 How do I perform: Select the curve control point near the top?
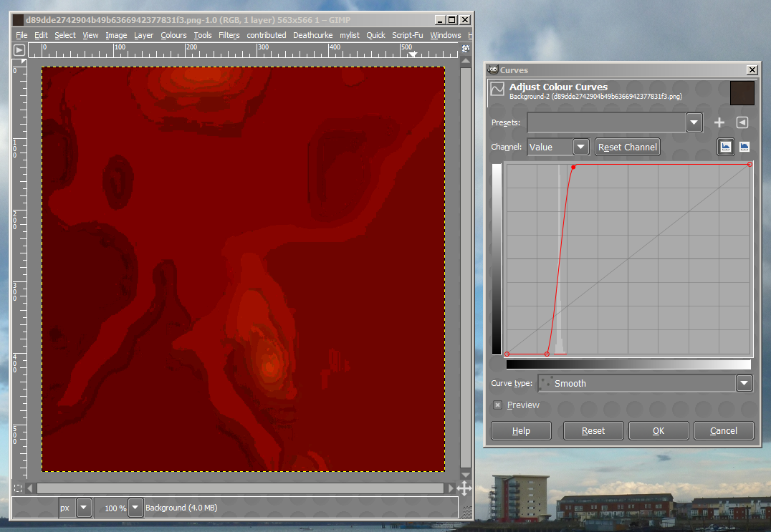[x=574, y=167]
